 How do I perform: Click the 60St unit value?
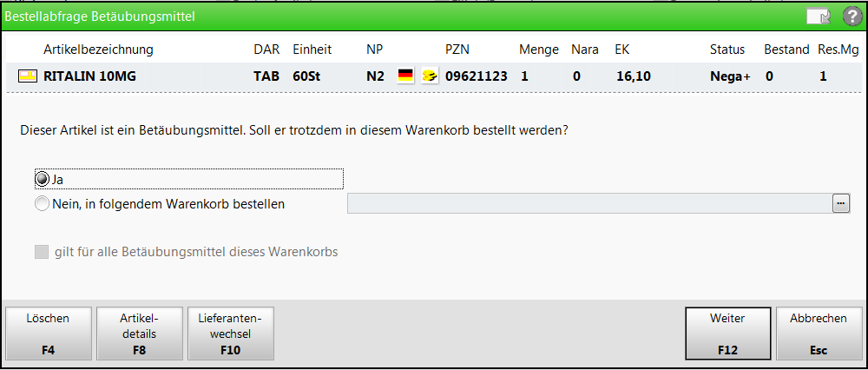pos(306,76)
